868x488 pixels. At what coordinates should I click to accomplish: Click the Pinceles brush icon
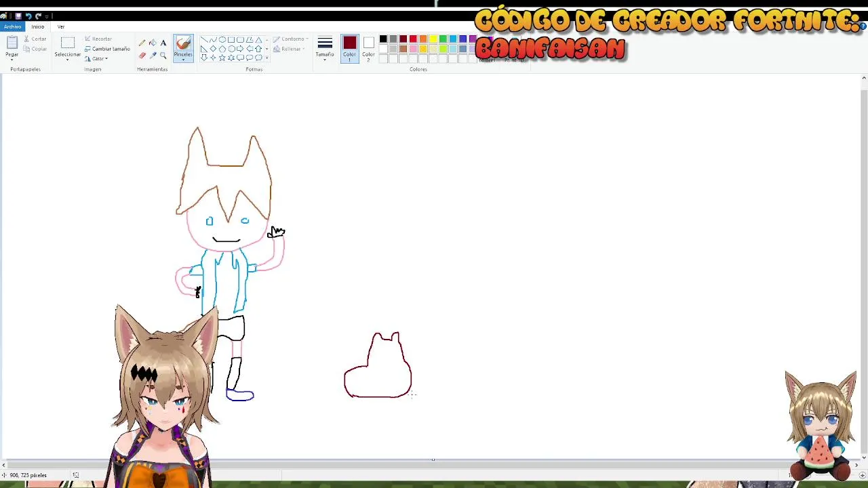[x=183, y=43]
